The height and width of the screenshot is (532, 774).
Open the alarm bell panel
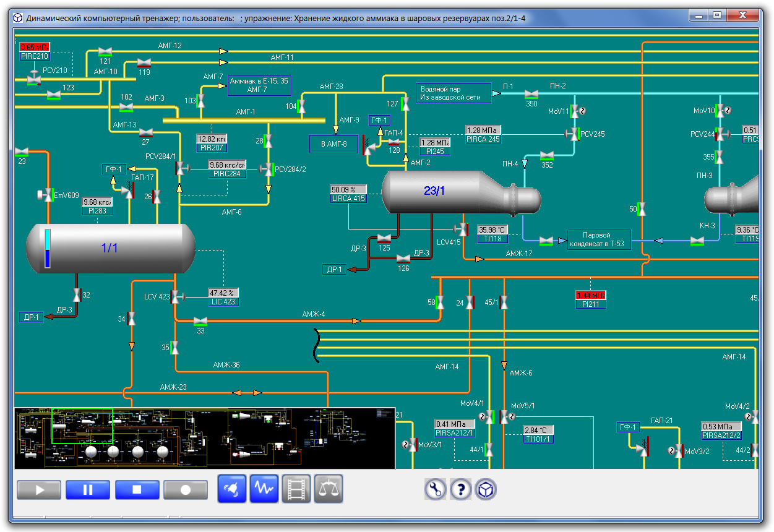coord(232,489)
